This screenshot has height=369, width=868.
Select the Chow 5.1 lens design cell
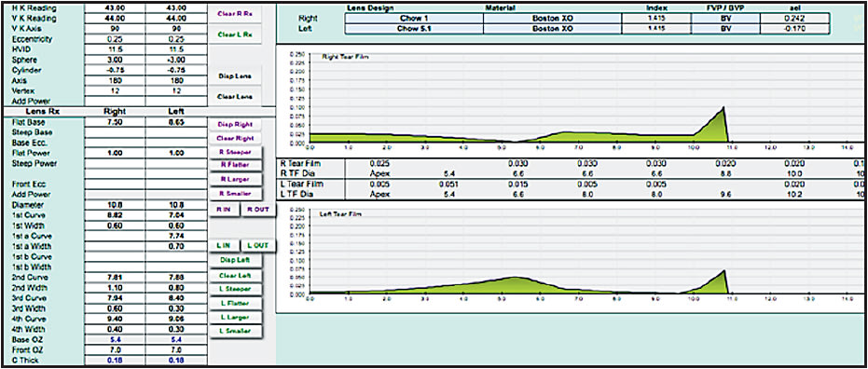tap(414, 28)
